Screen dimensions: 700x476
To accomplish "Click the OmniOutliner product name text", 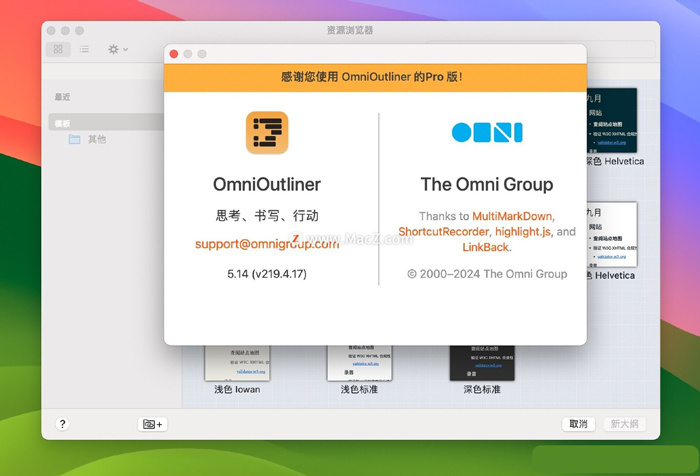I will (x=267, y=184).
